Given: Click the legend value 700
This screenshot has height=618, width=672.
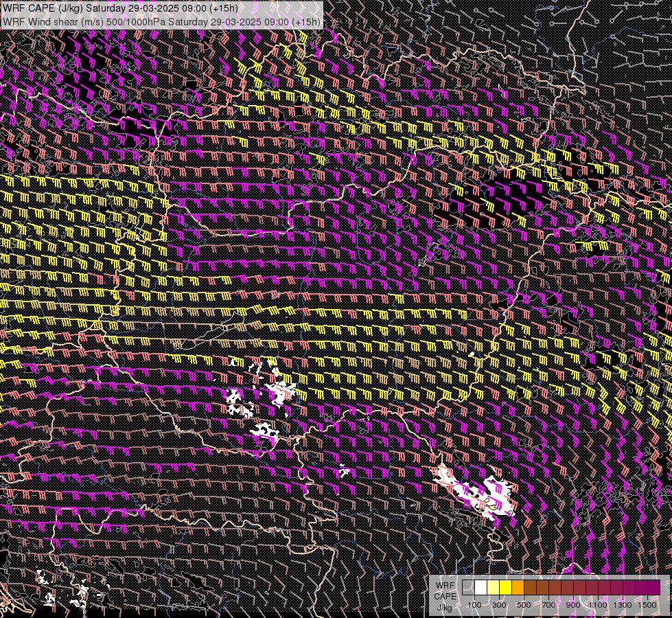Looking at the screenshot, I should [548, 605].
